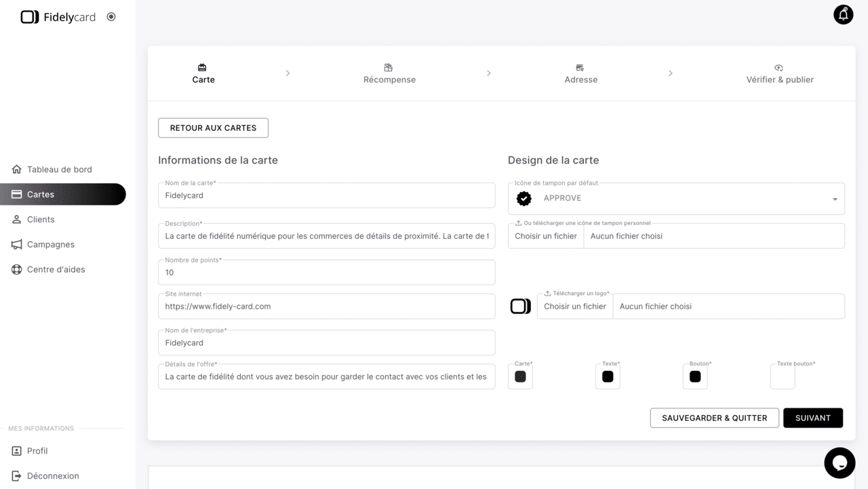
Task: Open the Profil page
Action: point(37,451)
